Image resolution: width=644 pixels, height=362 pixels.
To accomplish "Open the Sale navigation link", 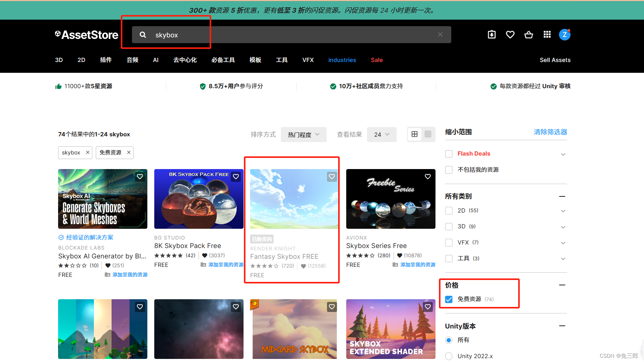I will tap(377, 60).
